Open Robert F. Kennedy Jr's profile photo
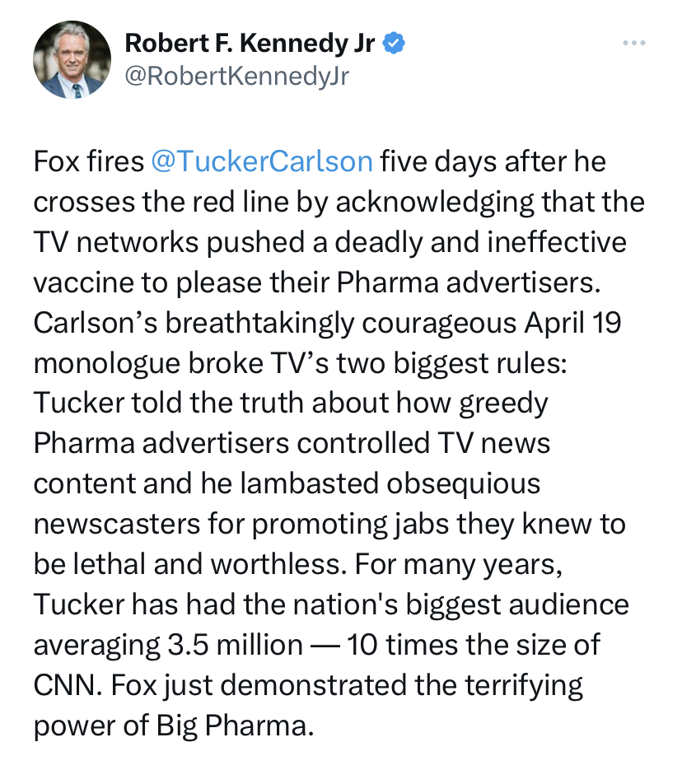The image size is (682, 784). coord(72,60)
